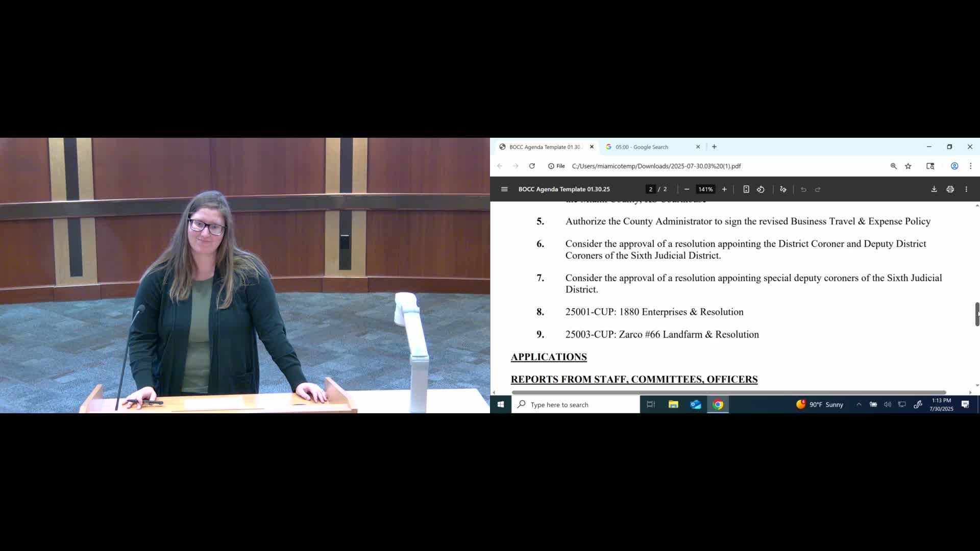980x551 pixels.
Task: Zoom in the PDF with plus icon
Action: click(724, 189)
